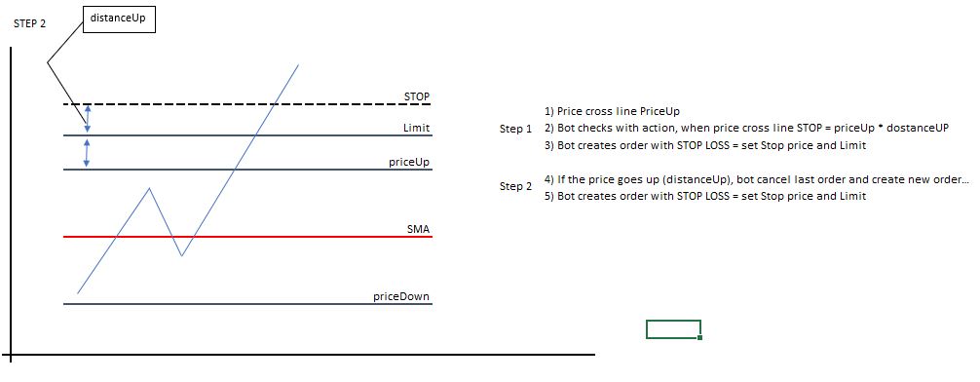Viewport: 980px width, 382px height.
Task: Click the Step 1 label text
Action: [x=515, y=130]
